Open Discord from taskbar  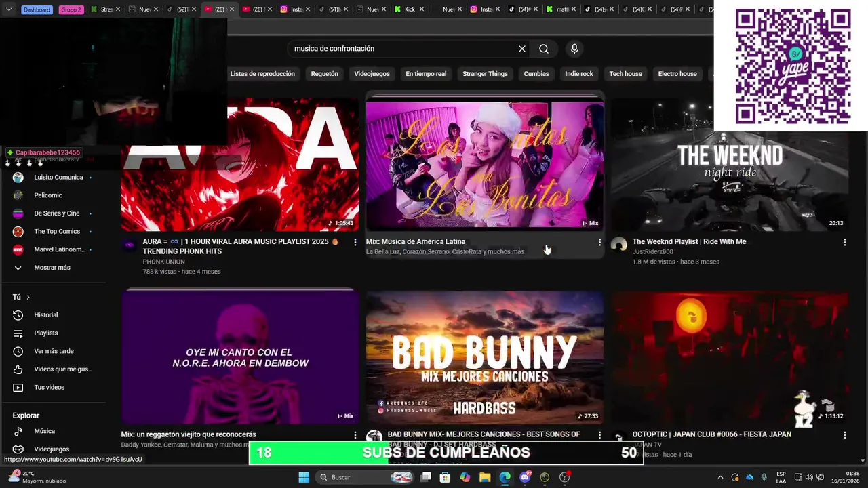(524, 477)
